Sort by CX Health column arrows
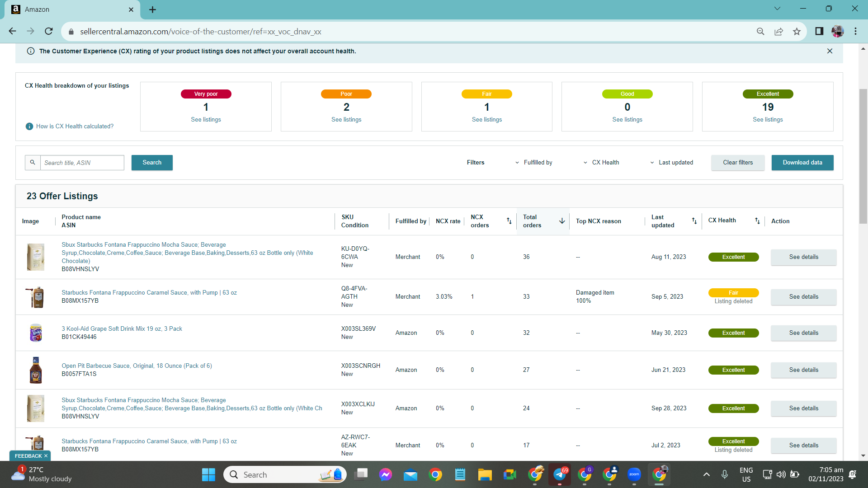 (x=757, y=221)
